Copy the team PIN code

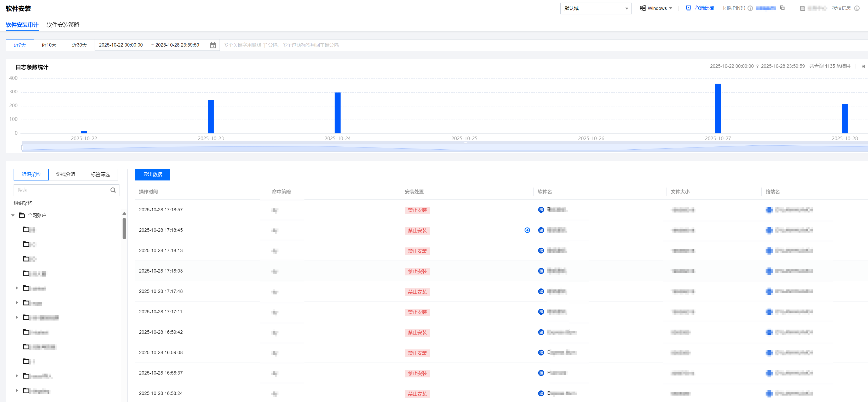click(783, 8)
